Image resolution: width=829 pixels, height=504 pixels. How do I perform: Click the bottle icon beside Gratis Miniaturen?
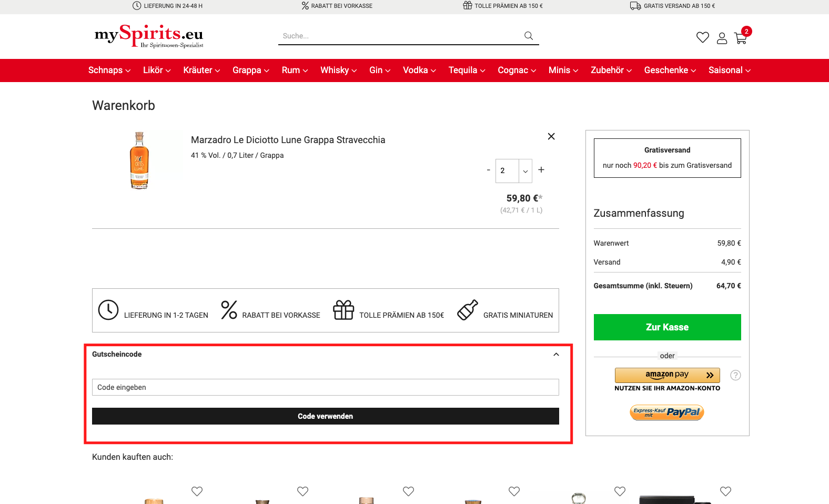pyautogui.click(x=468, y=310)
